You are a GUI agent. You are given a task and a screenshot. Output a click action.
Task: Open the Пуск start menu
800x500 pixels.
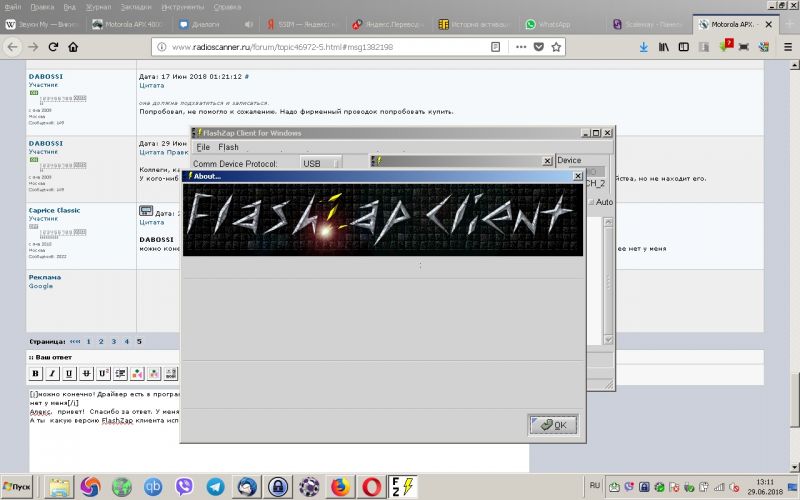pyautogui.click(x=17, y=487)
